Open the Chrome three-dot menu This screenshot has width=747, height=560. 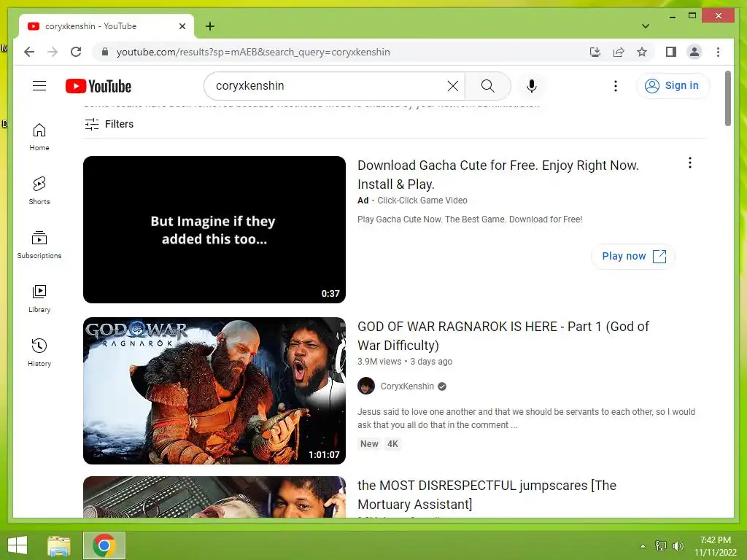(x=718, y=52)
